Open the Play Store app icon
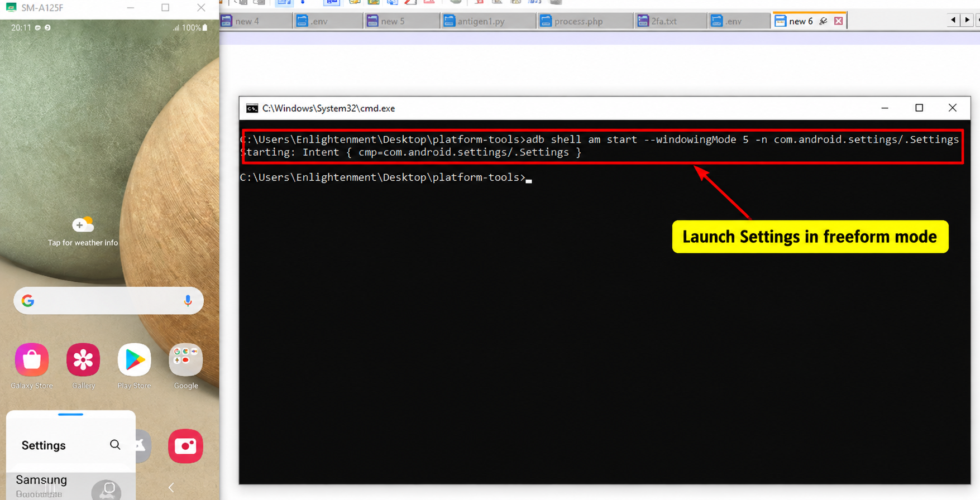Screen dimensions: 980x500 [x=134, y=360]
